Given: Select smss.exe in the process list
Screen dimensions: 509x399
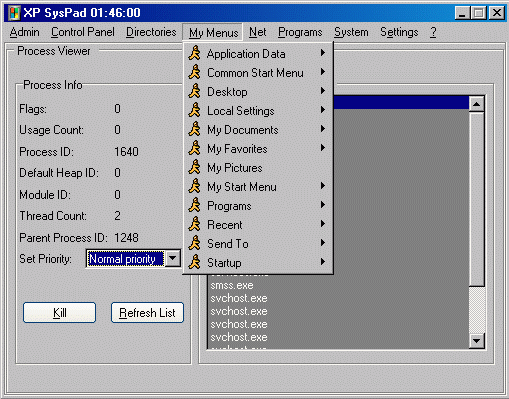Looking at the screenshot, I should pyautogui.click(x=232, y=285).
